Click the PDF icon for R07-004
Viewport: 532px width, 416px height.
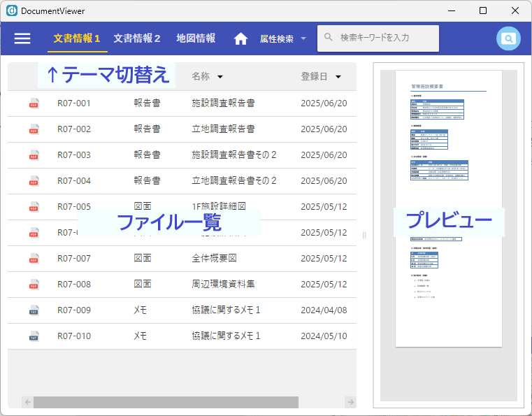34,181
